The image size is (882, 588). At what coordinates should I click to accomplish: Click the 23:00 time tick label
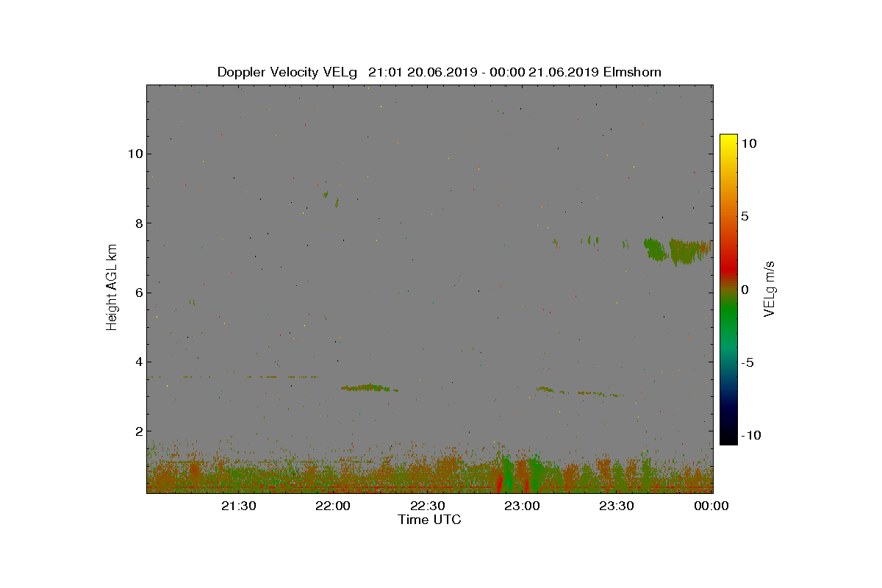point(523,506)
